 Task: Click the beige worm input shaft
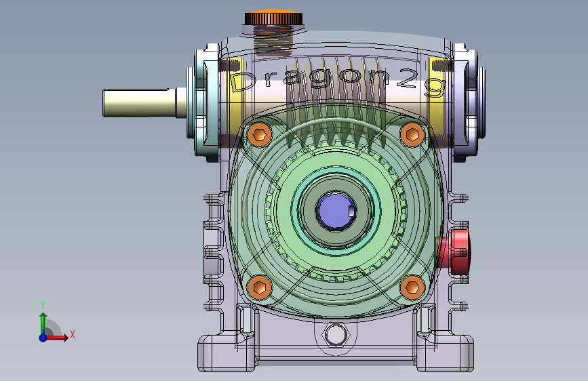(144, 102)
